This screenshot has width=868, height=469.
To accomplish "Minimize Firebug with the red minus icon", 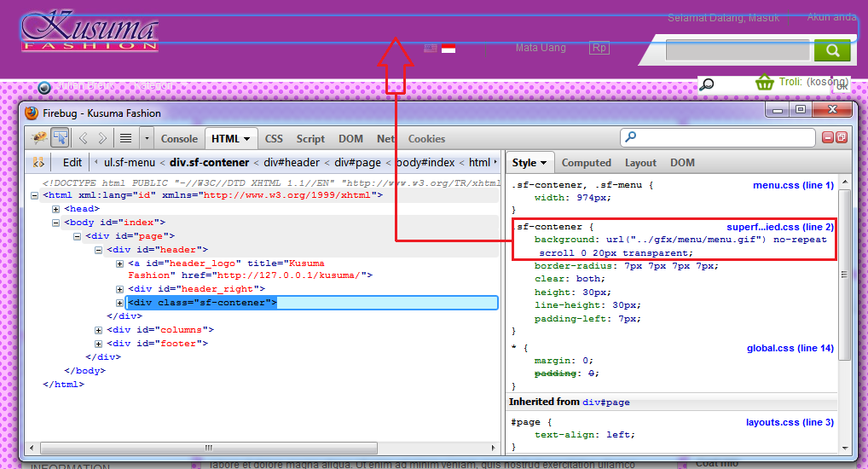I will tap(828, 137).
